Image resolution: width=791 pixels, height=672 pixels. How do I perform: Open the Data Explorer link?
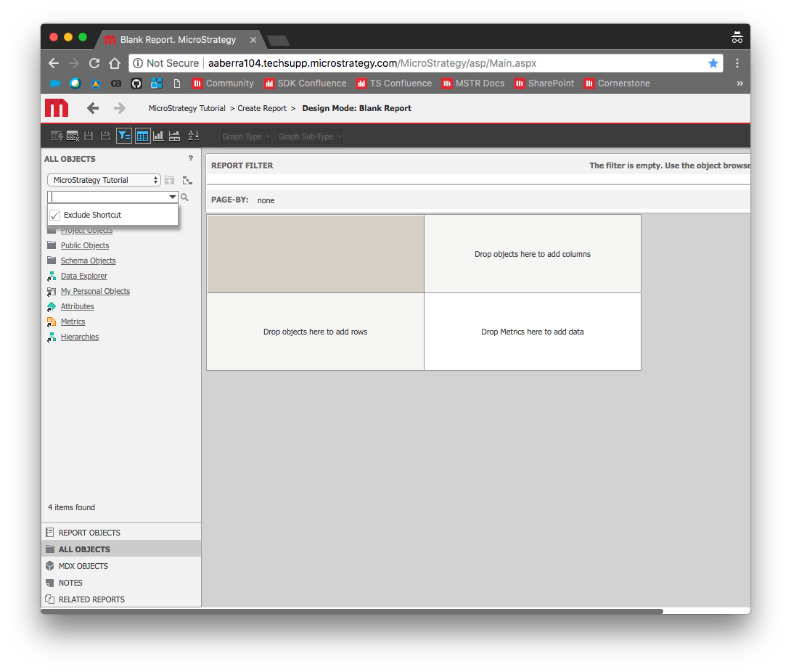pyautogui.click(x=83, y=276)
